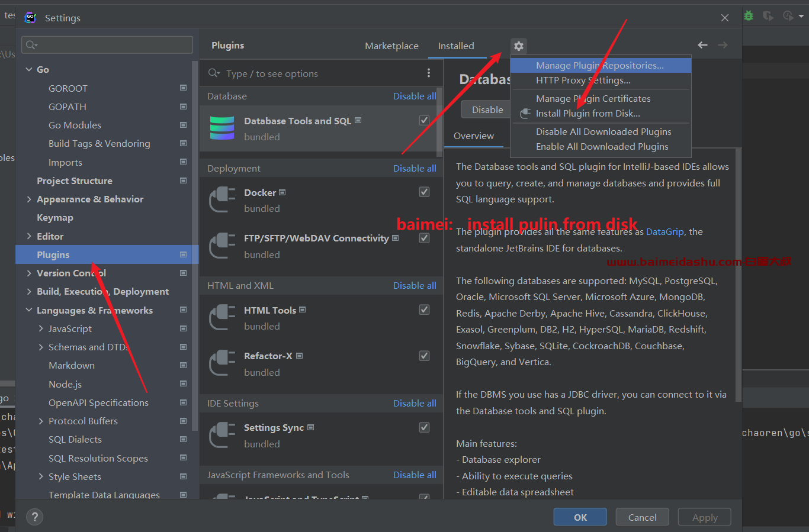
Task: Collapse the Go settings section
Action: pos(29,69)
